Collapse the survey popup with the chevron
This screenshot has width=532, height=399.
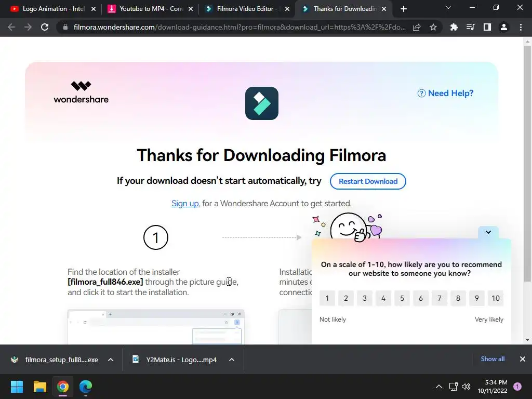pyautogui.click(x=488, y=232)
